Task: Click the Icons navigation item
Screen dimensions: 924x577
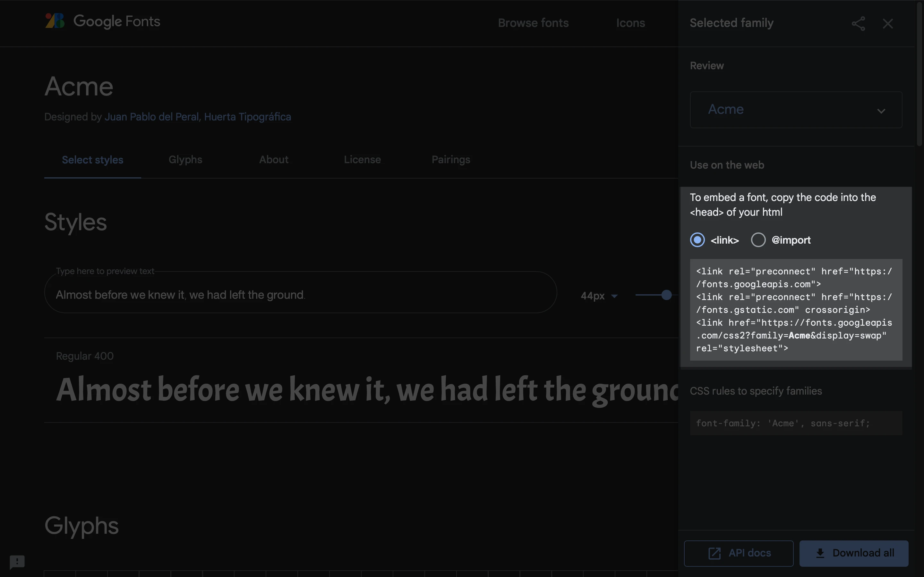Action: click(x=630, y=23)
